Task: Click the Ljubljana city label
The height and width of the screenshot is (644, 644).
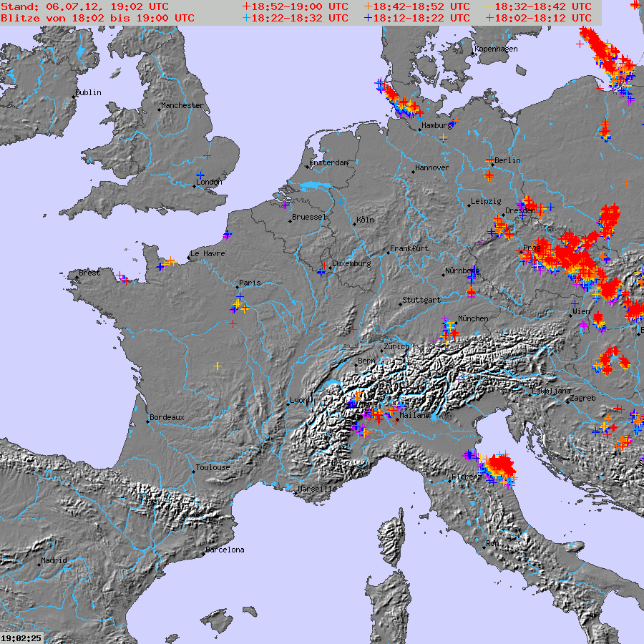Action: [x=551, y=391]
